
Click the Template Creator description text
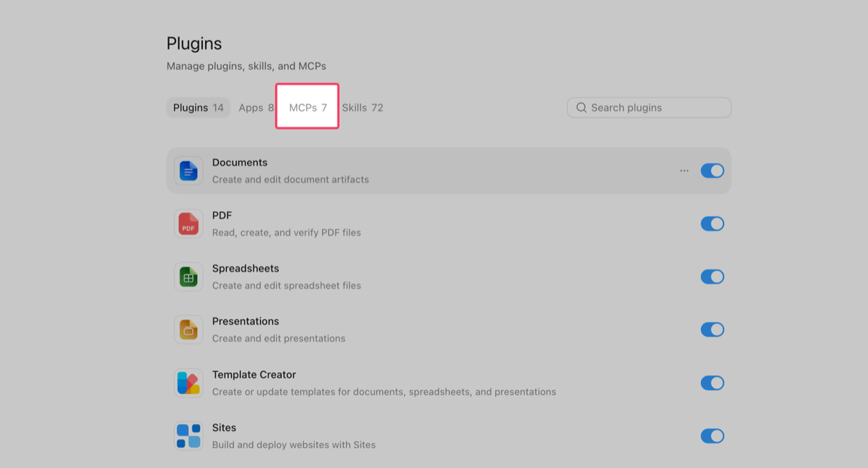pyautogui.click(x=384, y=392)
